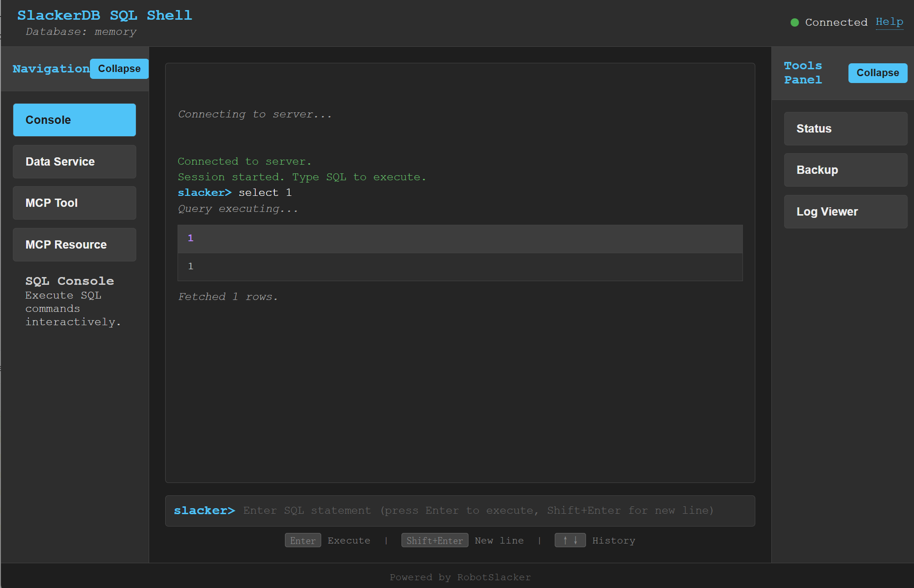Click the Enter key hint badge
The width and height of the screenshot is (914, 588).
click(303, 540)
